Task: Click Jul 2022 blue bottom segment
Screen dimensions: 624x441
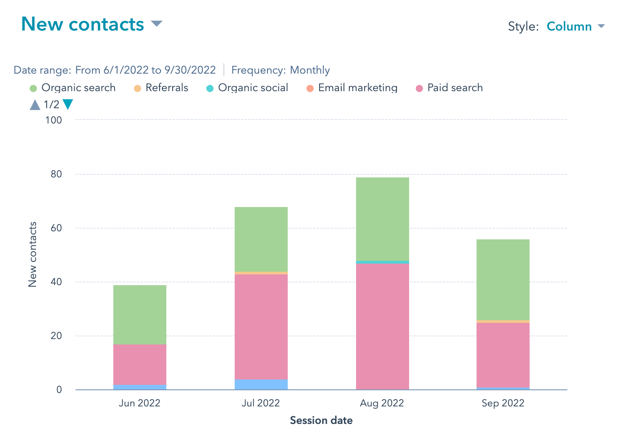Action: pyautogui.click(x=261, y=384)
